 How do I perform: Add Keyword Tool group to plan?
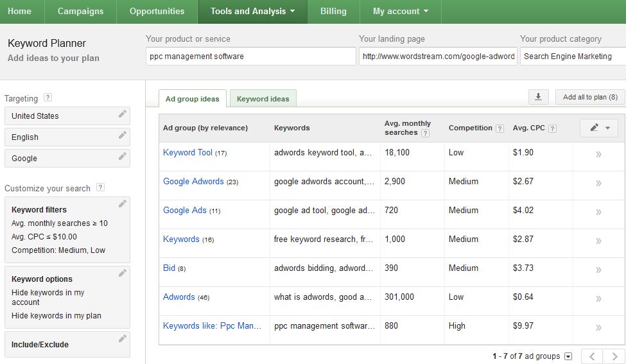[598, 154]
